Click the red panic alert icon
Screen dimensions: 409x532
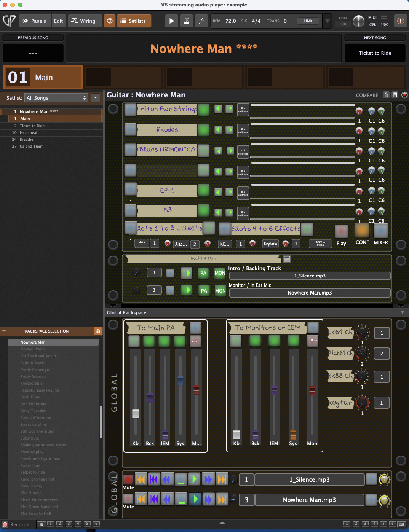coord(400,21)
